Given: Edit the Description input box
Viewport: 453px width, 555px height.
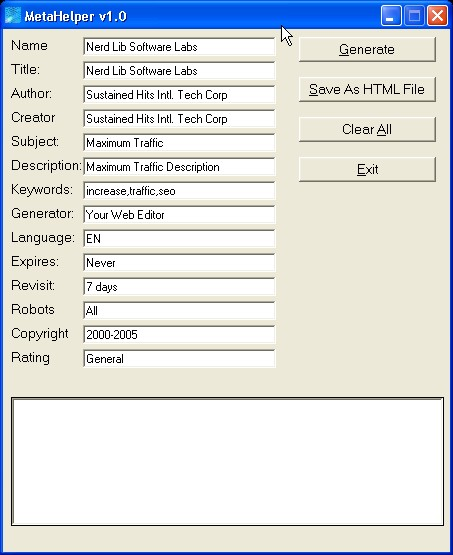Looking at the screenshot, I should pos(179,167).
